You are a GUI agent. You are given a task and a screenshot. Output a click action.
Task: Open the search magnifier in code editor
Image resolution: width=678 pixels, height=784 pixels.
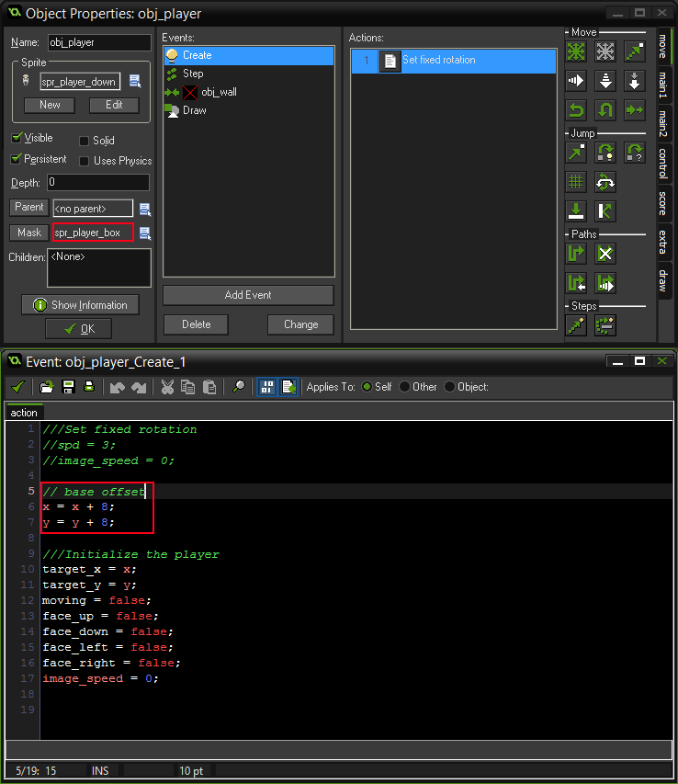[237, 387]
